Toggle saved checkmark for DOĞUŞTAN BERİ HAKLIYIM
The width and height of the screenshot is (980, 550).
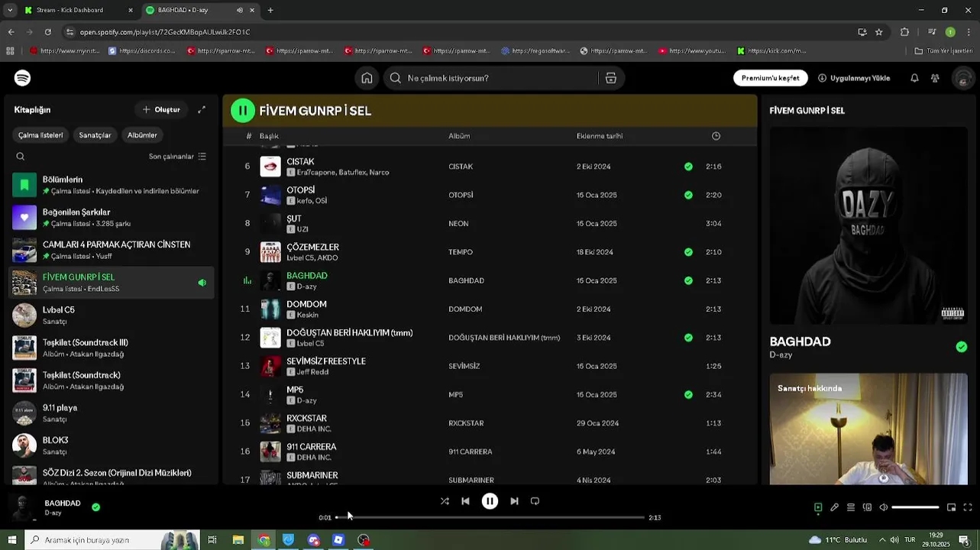tap(688, 338)
